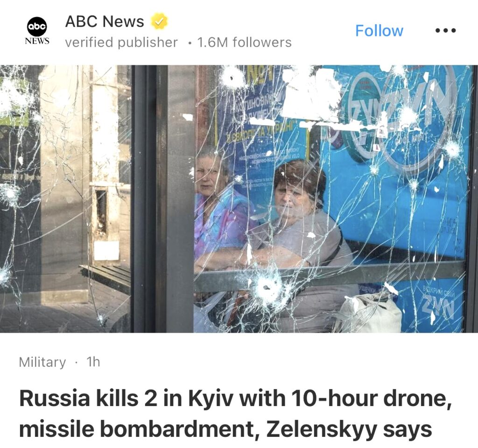Screen dimensions: 478x448
Task: Open the Military category tag
Action: [x=42, y=362]
